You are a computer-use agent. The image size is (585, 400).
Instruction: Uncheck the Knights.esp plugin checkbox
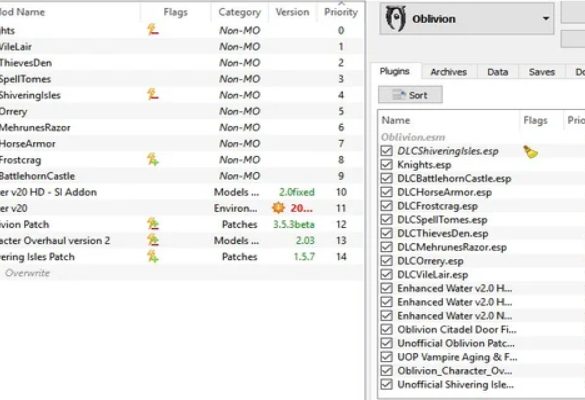tap(386, 165)
